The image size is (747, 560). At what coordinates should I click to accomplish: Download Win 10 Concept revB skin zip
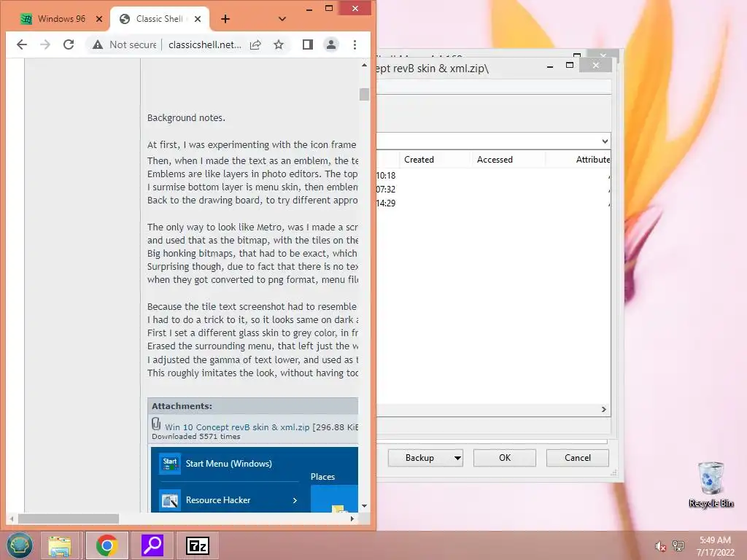(x=237, y=427)
